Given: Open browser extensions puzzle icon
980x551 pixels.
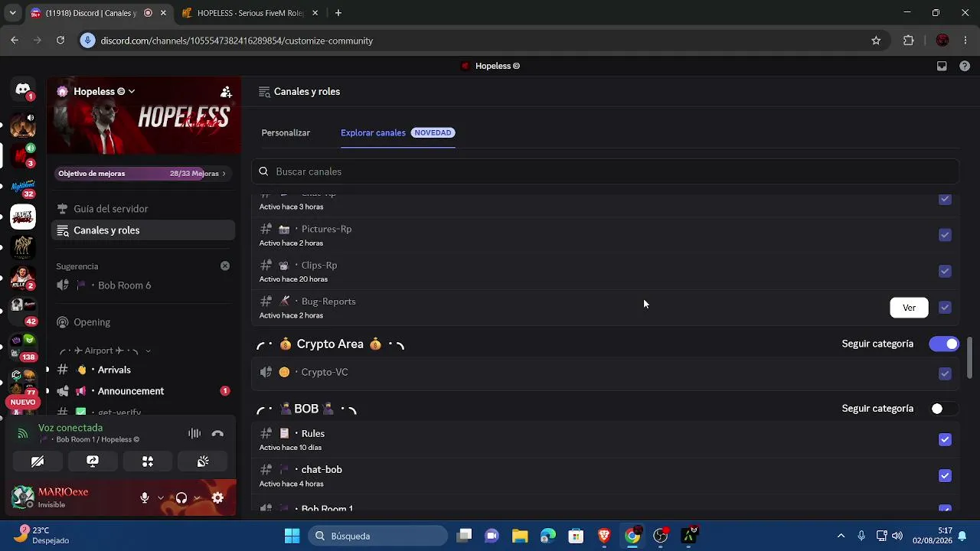Looking at the screenshot, I should [x=909, y=41].
